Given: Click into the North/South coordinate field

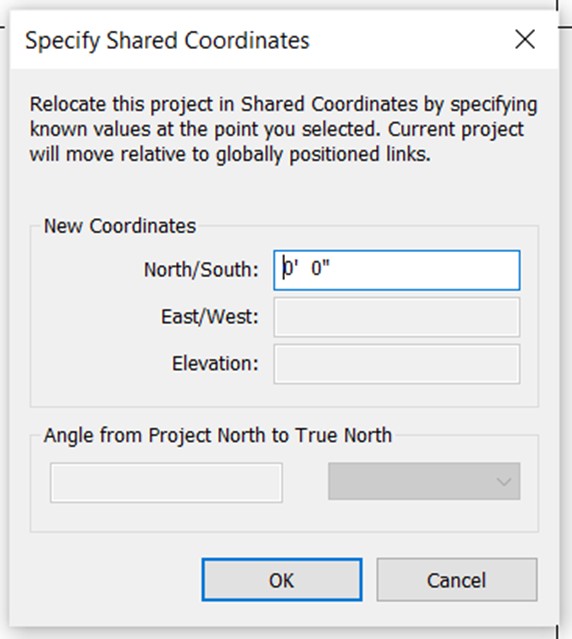Looking at the screenshot, I should tap(397, 270).
